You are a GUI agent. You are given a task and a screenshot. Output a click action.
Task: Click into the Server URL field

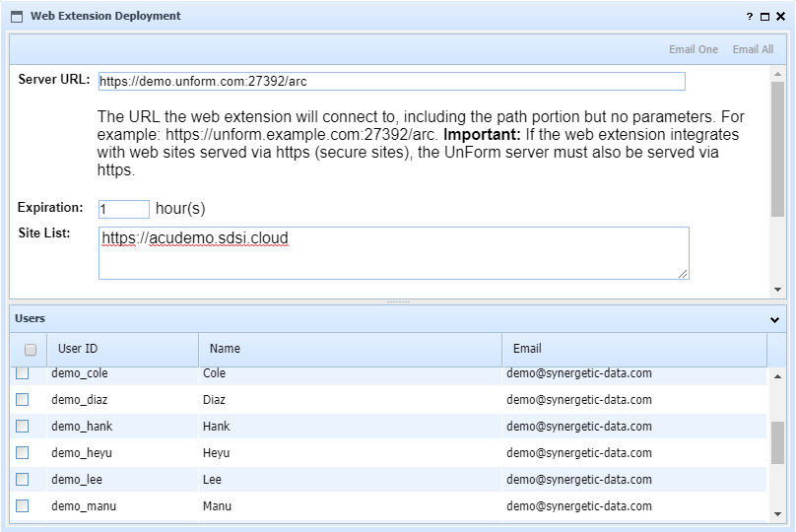pyautogui.click(x=391, y=81)
